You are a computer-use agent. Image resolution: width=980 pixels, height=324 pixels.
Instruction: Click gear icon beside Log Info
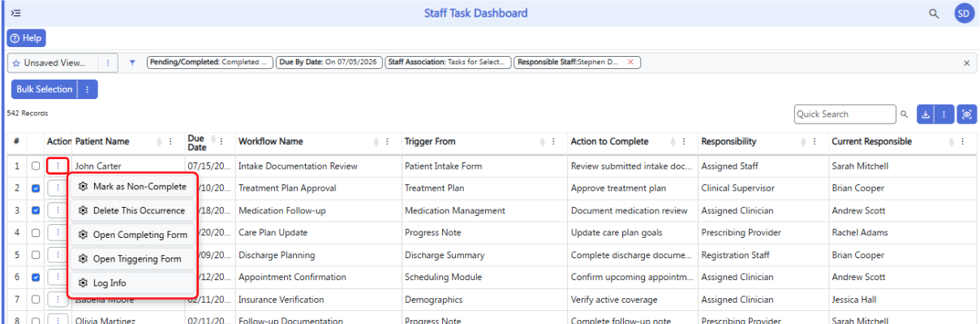click(x=83, y=283)
